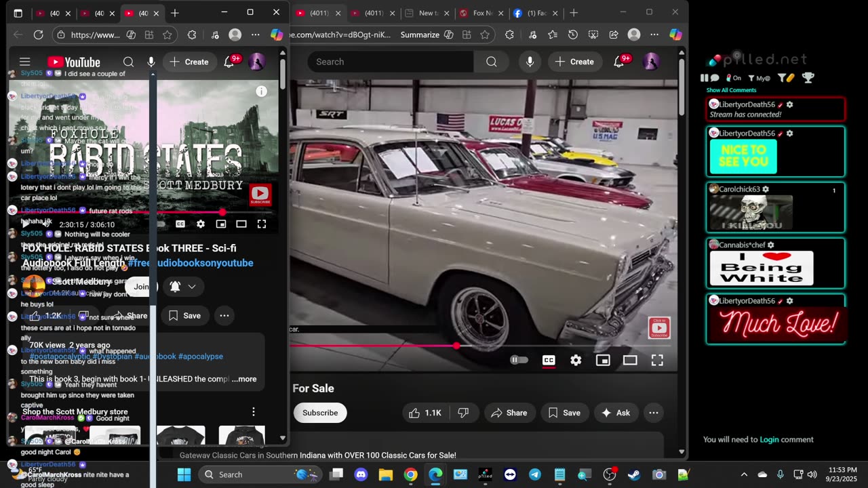Switch to the Fox News browser tab
Viewport: 868px width, 488px height.
[476, 13]
